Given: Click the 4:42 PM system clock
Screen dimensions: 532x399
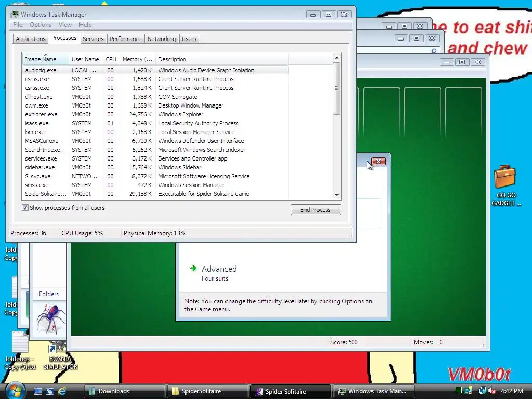Looking at the screenshot, I should coord(512,391).
